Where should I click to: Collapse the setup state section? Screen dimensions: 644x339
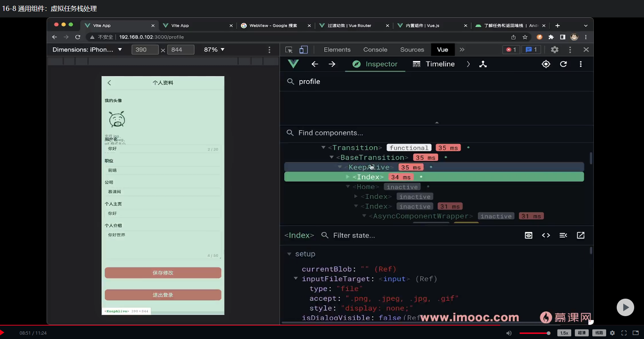[289, 254]
